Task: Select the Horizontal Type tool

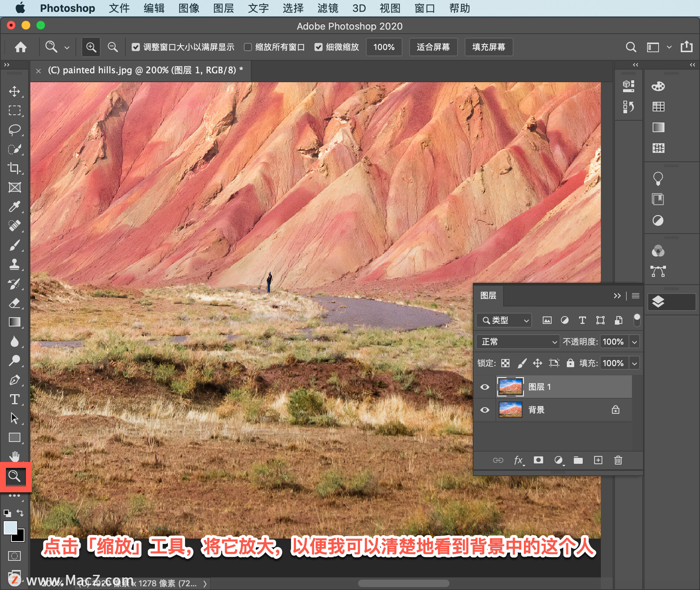Action: [14, 399]
